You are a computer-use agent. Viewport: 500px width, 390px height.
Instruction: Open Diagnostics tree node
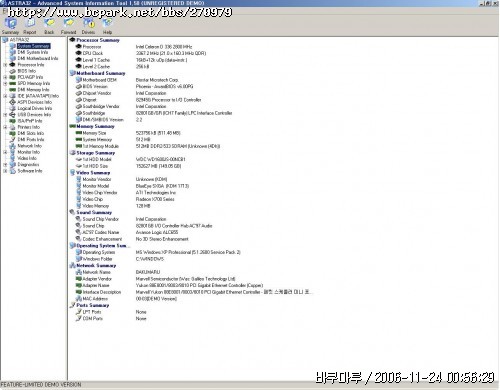(x=28, y=165)
